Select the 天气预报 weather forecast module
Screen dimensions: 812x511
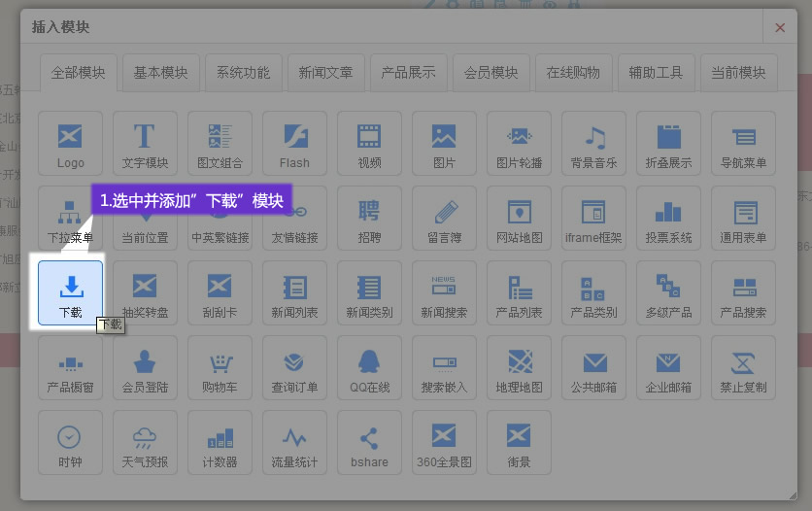pyautogui.click(x=145, y=443)
